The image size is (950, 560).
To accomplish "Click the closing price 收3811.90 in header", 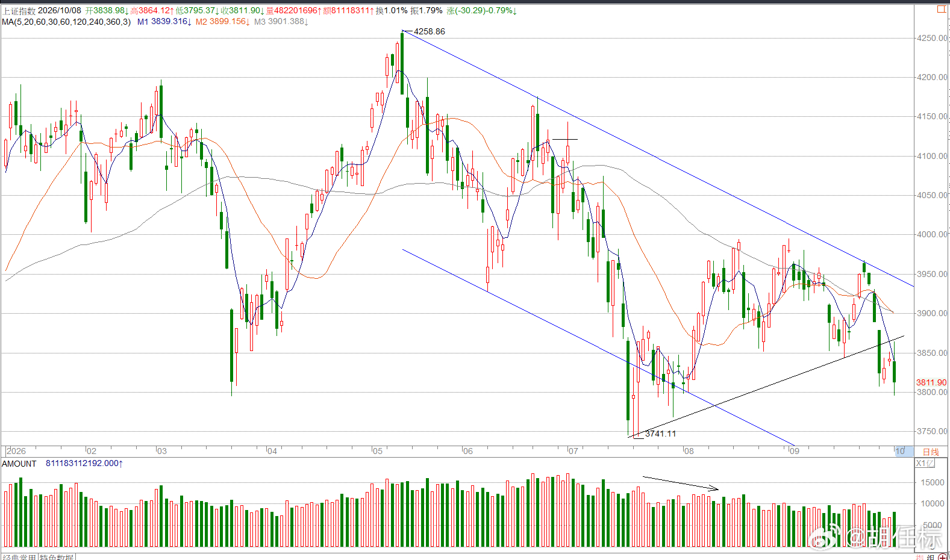I will (243, 11).
